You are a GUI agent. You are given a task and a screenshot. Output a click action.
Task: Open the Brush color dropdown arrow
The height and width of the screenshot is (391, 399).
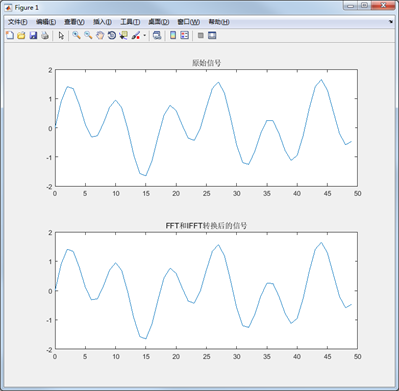click(144, 35)
